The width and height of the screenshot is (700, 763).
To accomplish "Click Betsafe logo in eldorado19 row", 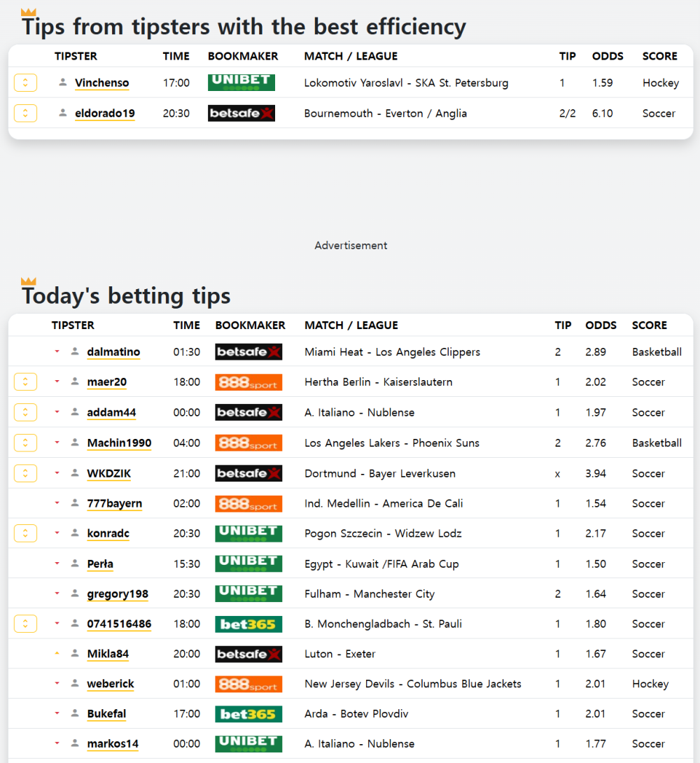I will (x=241, y=113).
